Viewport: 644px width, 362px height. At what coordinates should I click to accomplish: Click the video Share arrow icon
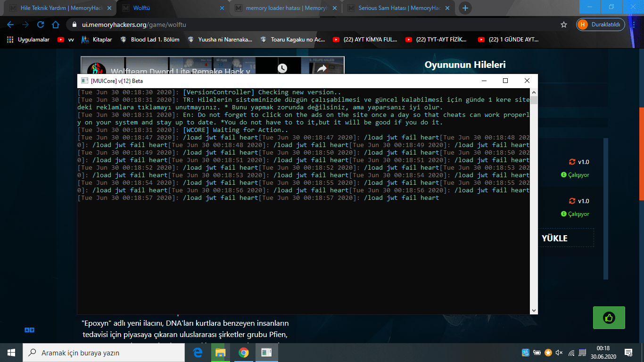[x=322, y=69]
